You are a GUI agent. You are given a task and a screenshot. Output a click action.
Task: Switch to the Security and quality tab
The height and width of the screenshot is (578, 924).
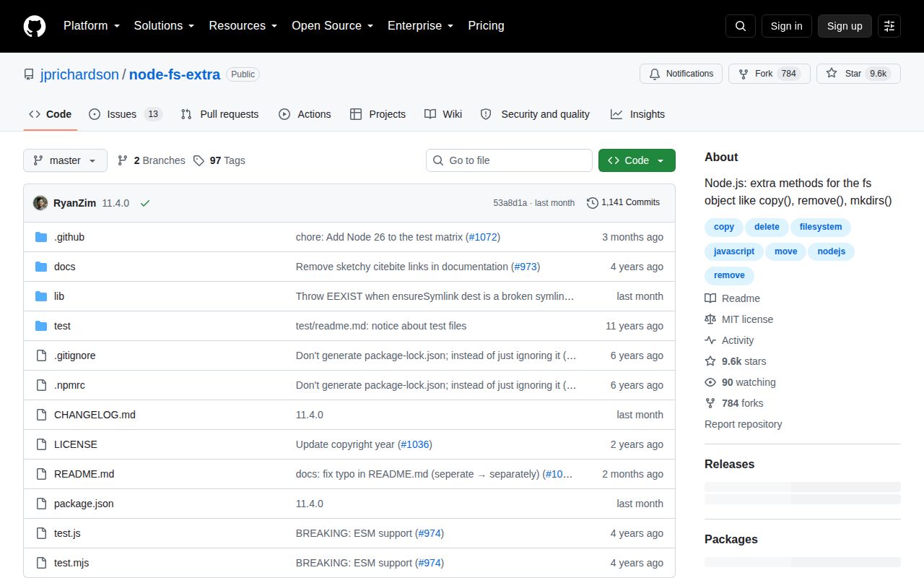(535, 114)
